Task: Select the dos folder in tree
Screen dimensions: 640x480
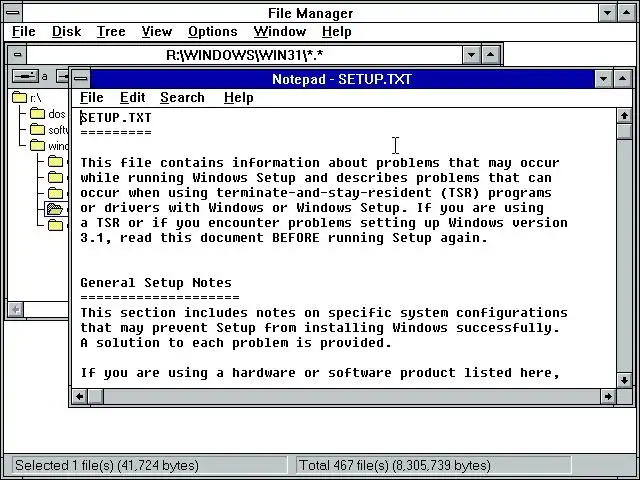Action: 38,113
